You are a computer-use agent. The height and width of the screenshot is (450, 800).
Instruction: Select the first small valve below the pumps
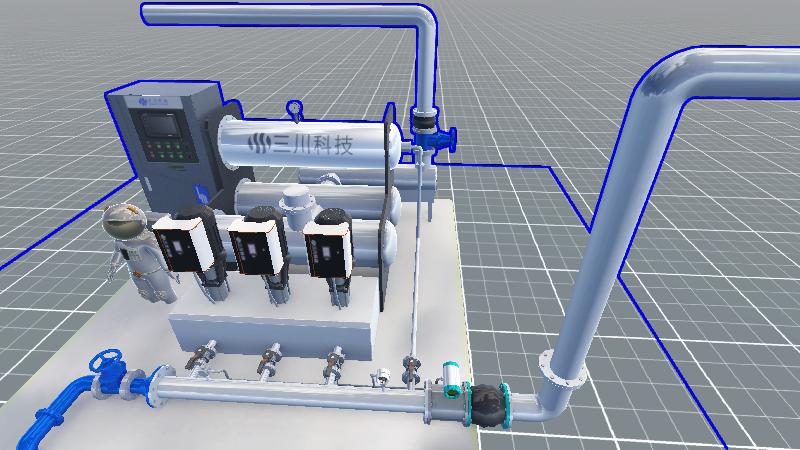(x=207, y=354)
